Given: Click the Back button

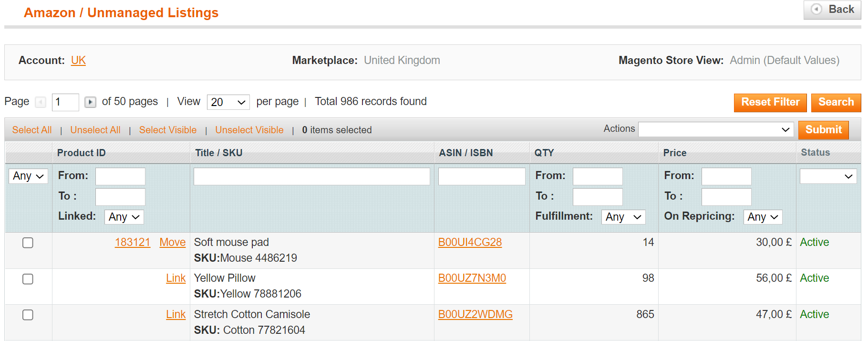Looking at the screenshot, I should pos(832,10).
